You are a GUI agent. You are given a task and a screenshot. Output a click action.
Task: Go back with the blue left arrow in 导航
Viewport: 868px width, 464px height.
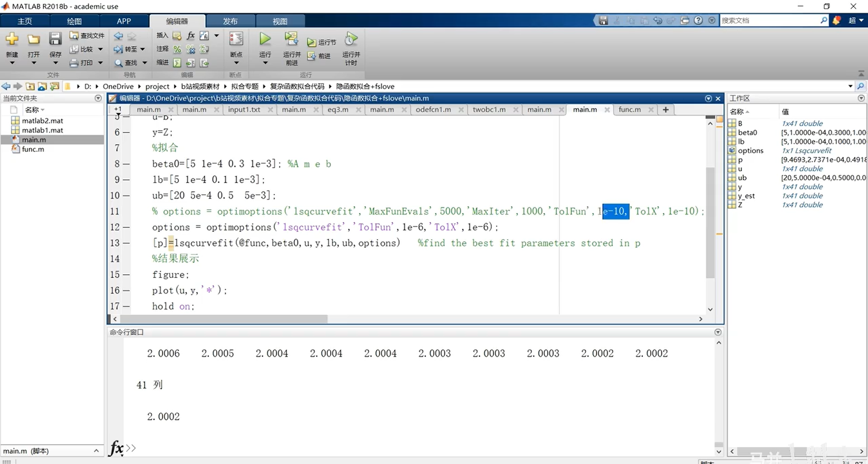click(x=118, y=36)
